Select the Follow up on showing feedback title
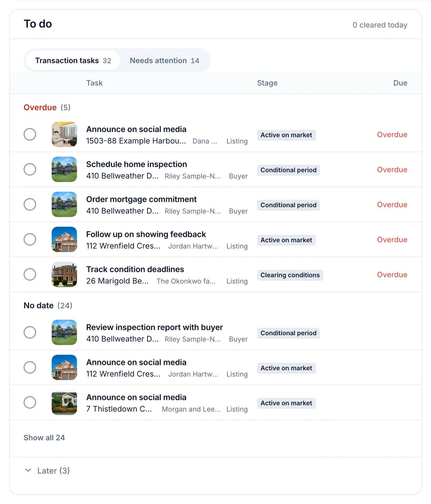The width and height of the screenshot is (431, 504). click(x=146, y=234)
